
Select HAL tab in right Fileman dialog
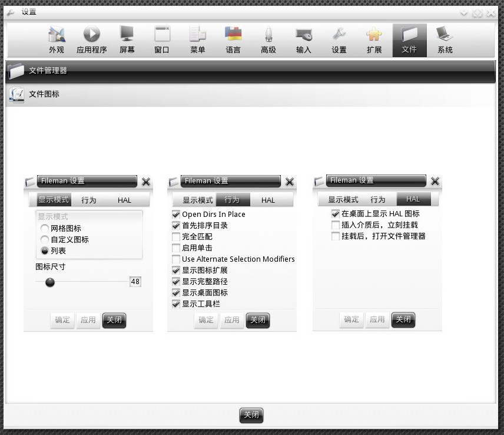[413, 199]
